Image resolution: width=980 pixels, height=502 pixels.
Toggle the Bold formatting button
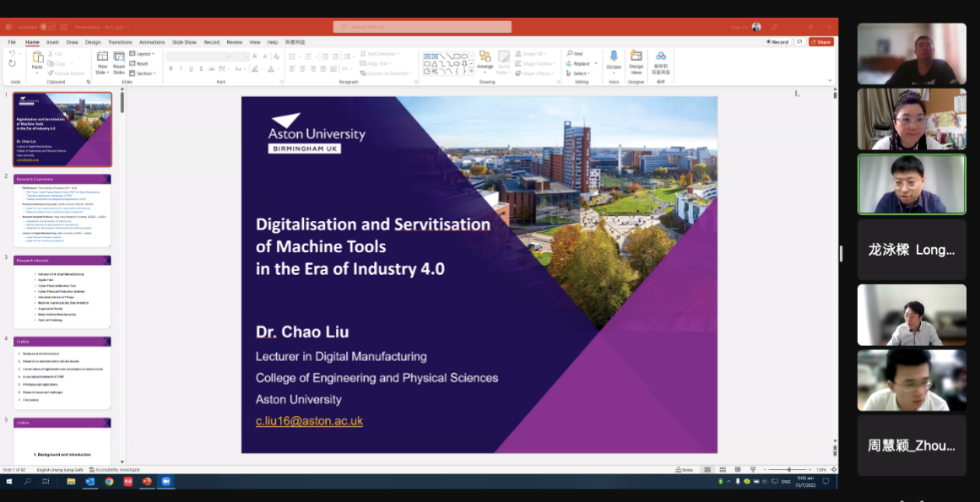point(171,69)
